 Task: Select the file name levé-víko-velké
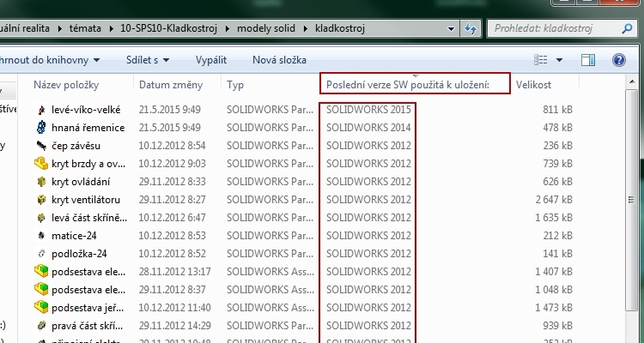pyautogui.click(x=86, y=110)
